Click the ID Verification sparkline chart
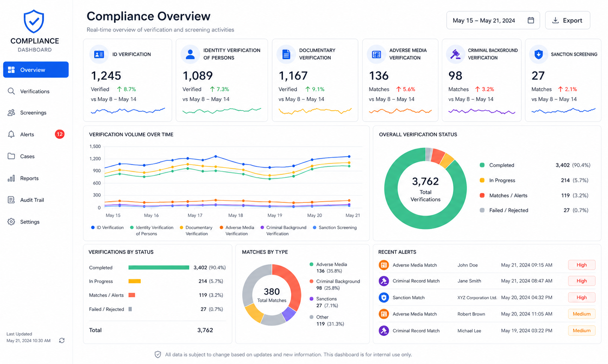Image resolution: width=608 pixels, height=364 pixels. pos(128,111)
